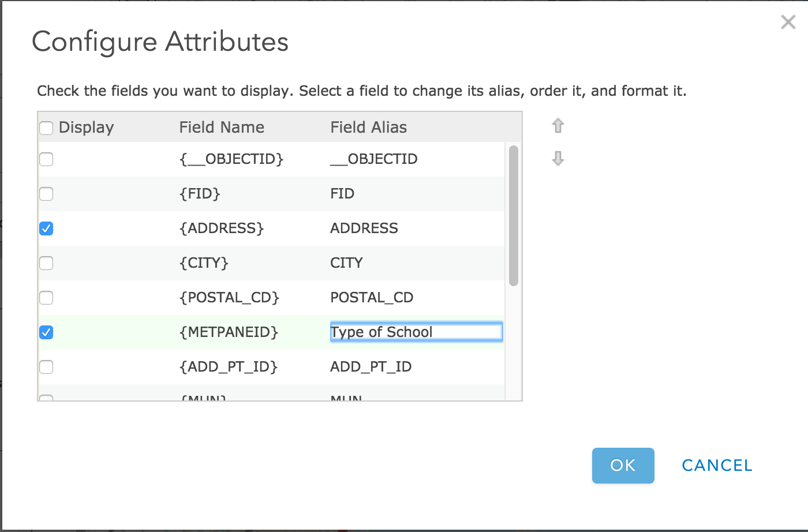808x532 pixels.
Task: Select the POSTAL_CD field alias cell
Action: [372, 298]
